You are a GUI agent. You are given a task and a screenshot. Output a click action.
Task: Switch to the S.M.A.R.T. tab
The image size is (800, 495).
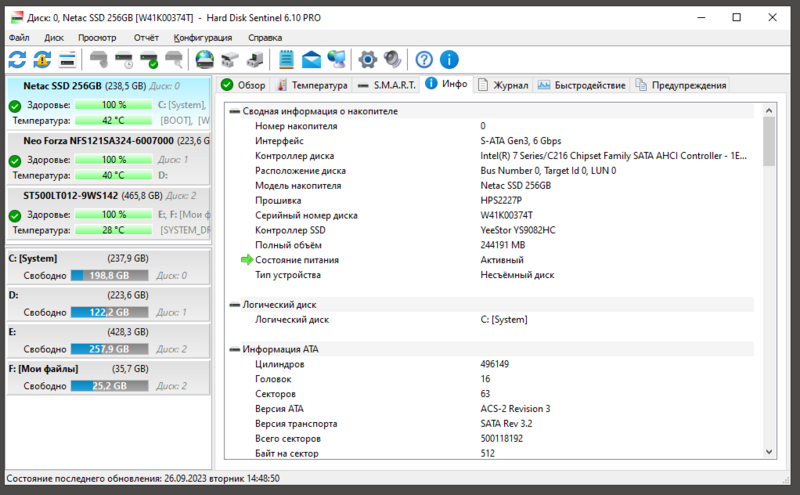(x=387, y=85)
